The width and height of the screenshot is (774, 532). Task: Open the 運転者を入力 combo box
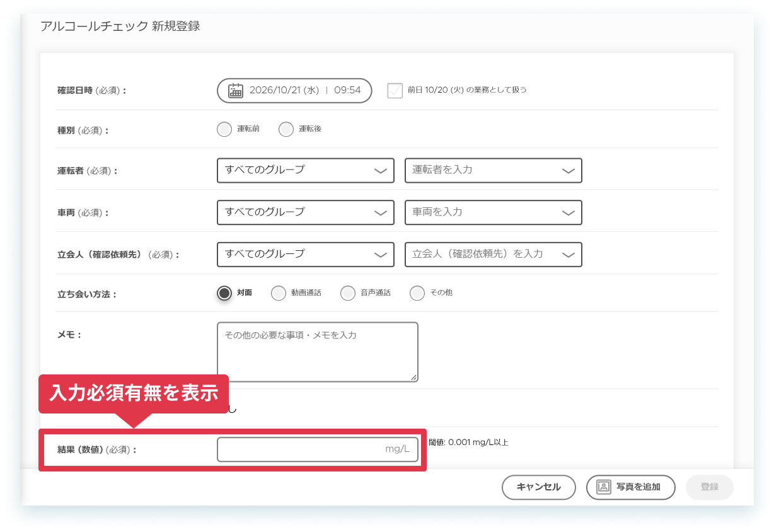(494, 170)
